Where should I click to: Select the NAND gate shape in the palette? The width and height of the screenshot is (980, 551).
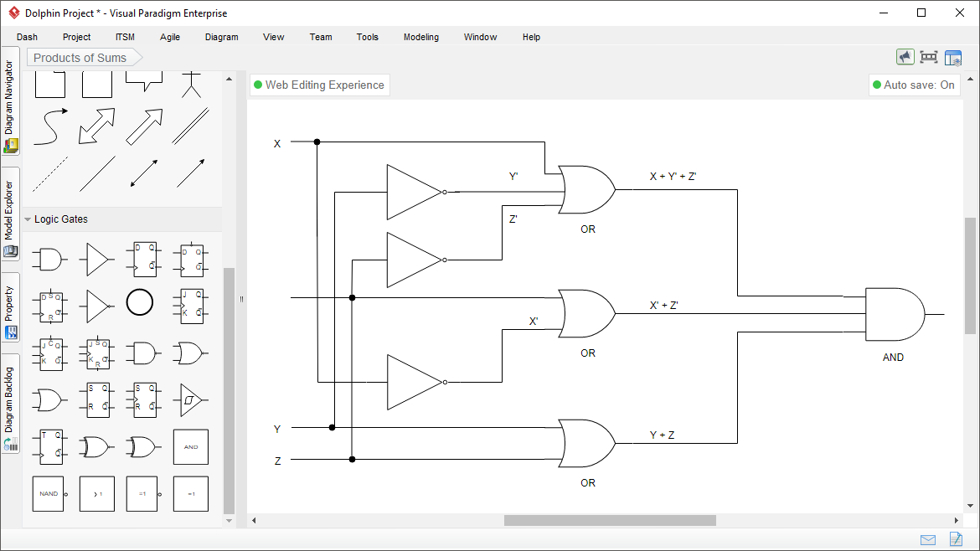point(49,493)
